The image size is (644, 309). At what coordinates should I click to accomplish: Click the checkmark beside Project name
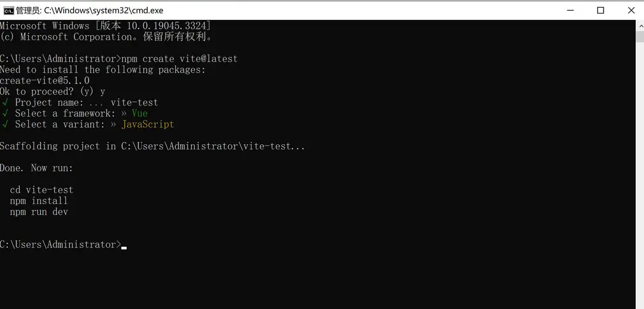point(5,103)
